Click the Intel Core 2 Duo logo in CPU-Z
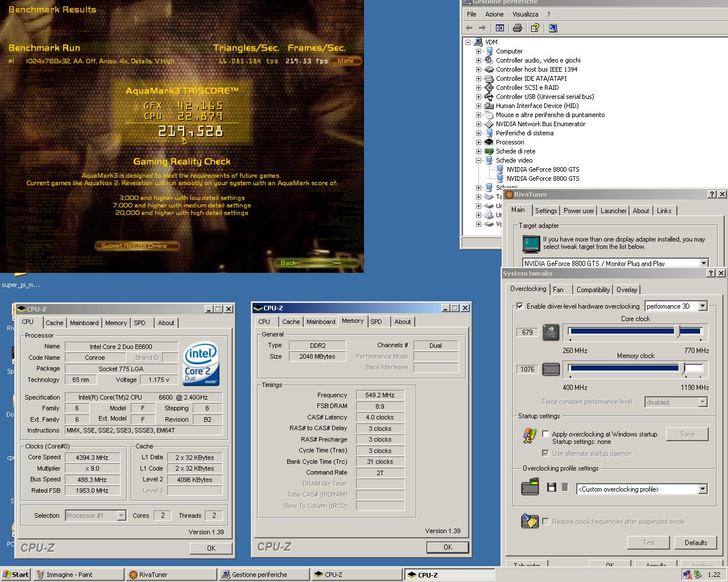Screen dimensions: 728x582 [x=201, y=364]
